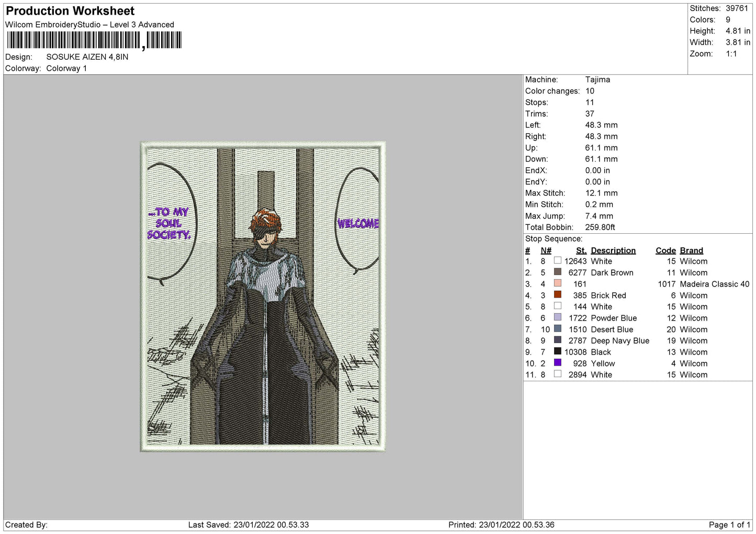This screenshot has width=756, height=534.
Task: Click the Brand column header
Action: tap(691, 251)
